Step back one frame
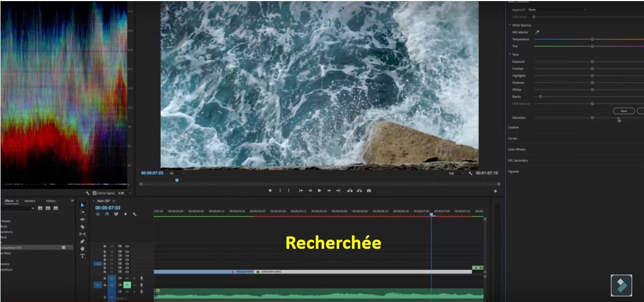Viewport: 644px width, 302px height. click(x=310, y=191)
